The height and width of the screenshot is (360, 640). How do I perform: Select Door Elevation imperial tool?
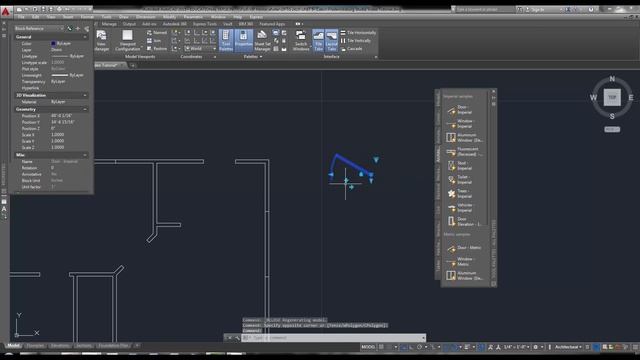tap(464, 222)
